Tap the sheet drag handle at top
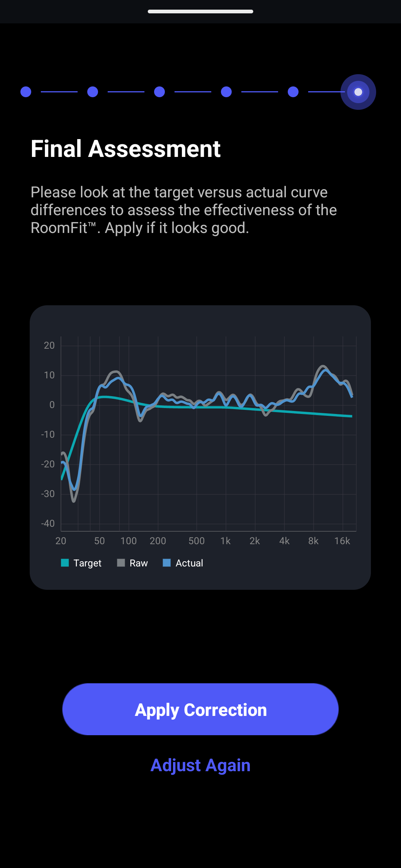This screenshot has height=868, width=401. point(200,11)
